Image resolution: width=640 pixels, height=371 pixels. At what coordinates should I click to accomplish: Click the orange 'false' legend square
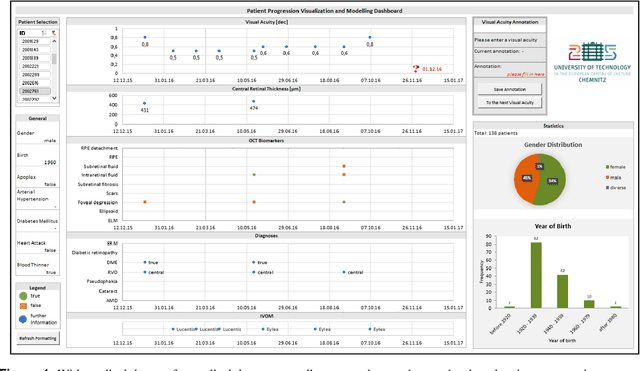(x=23, y=306)
